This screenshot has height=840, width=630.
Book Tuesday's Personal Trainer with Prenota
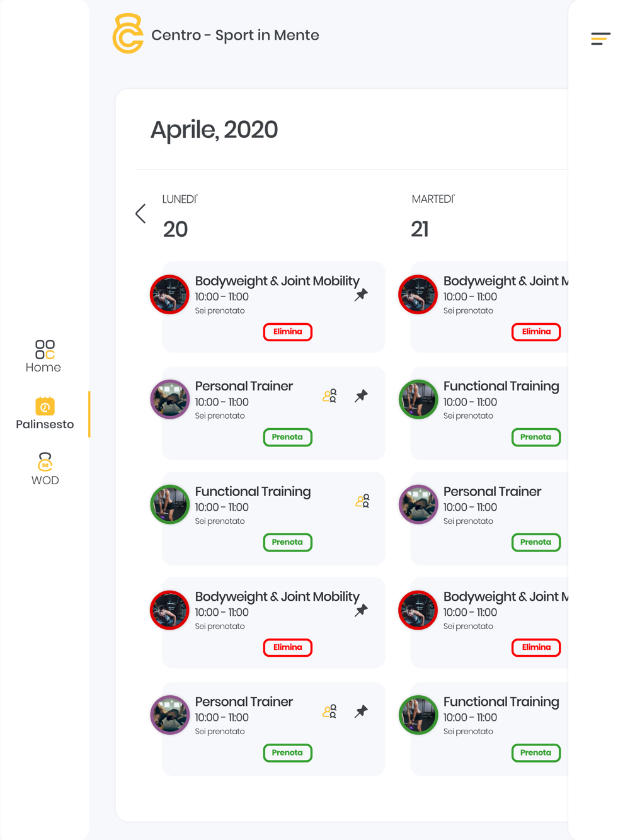[x=535, y=542]
